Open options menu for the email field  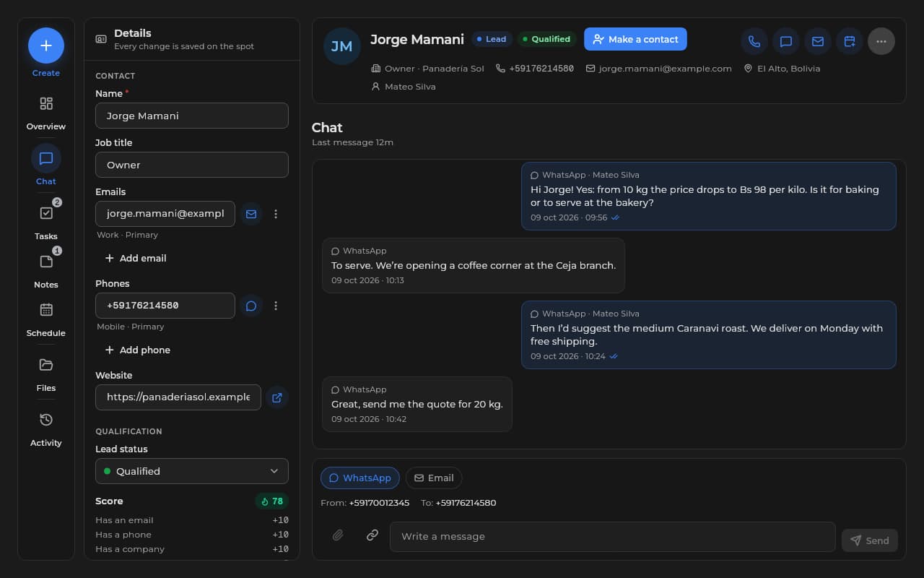(276, 214)
